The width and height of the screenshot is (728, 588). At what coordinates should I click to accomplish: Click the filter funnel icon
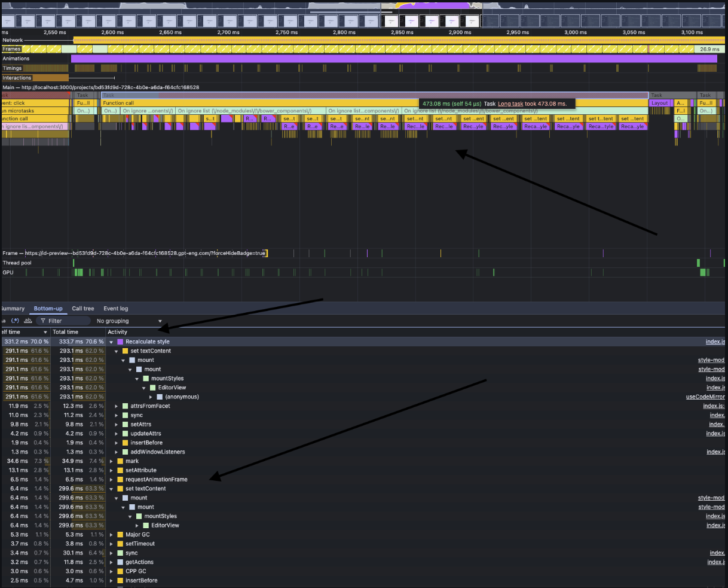(43, 321)
